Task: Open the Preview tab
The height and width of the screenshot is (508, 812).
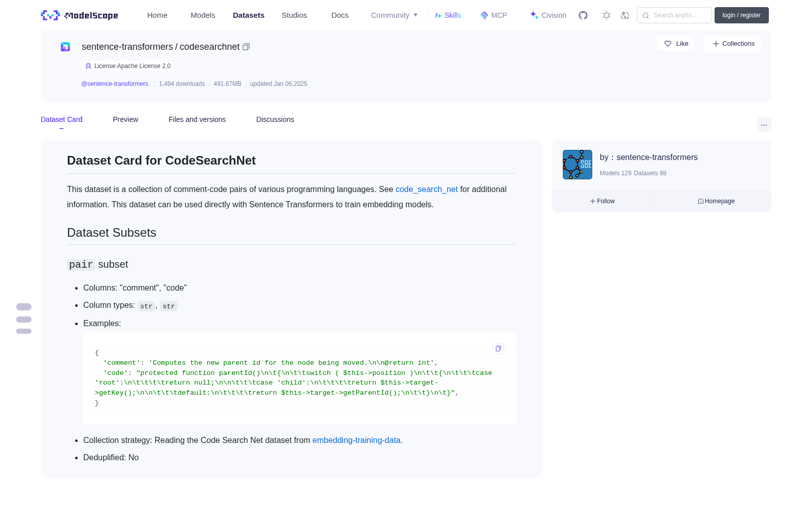Action: pos(125,119)
